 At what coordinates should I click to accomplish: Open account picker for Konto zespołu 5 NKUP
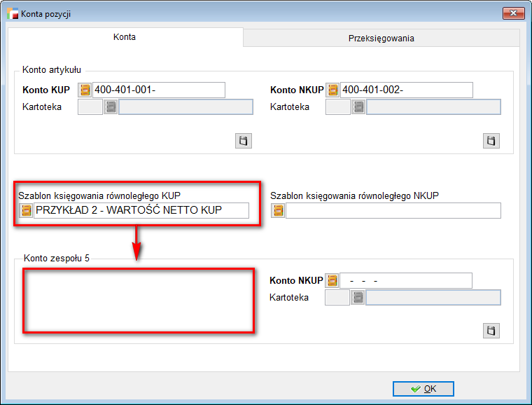coord(333,281)
